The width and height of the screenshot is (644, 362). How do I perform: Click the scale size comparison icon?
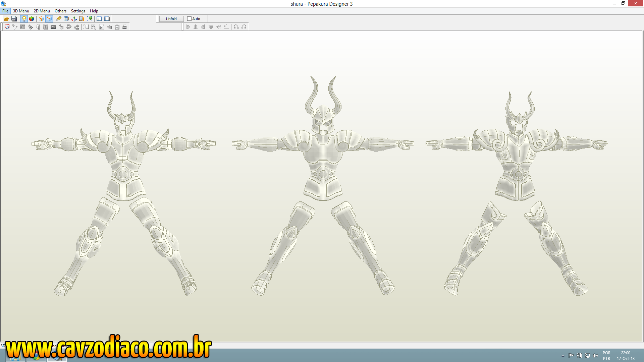[x=82, y=19]
